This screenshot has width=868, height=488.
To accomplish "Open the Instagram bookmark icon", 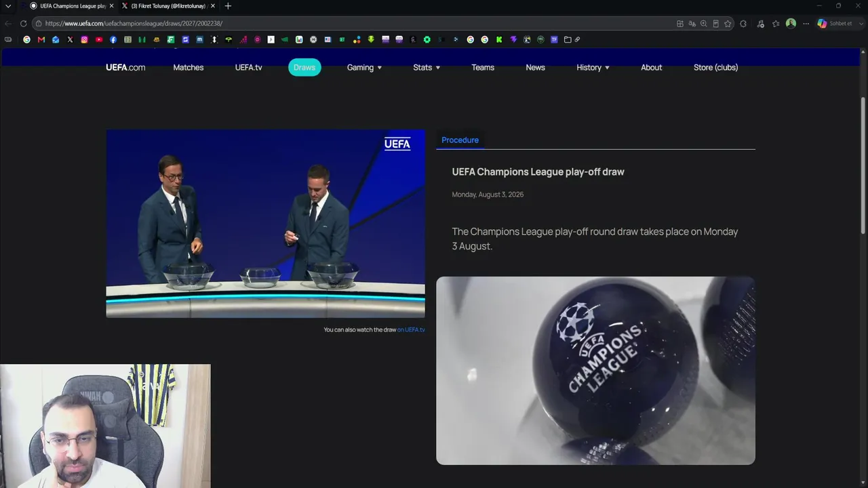I will pyautogui.click(x=84, y=39).
